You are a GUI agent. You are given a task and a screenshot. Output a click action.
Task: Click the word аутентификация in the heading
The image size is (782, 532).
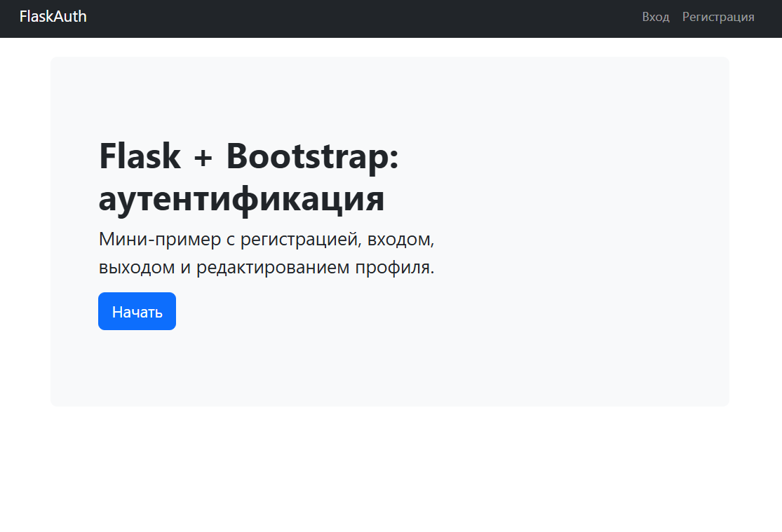[x=241, y=200]
